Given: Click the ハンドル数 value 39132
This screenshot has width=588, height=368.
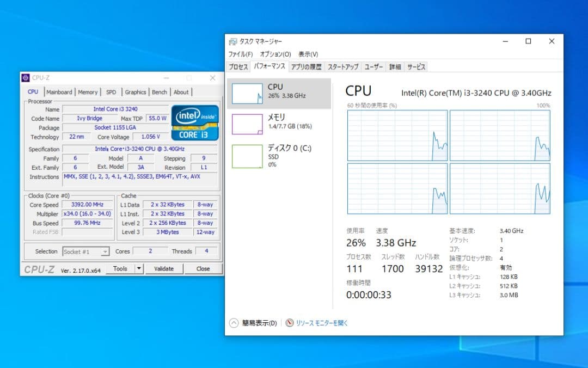Looking at the screenshot, I should 429,269.
